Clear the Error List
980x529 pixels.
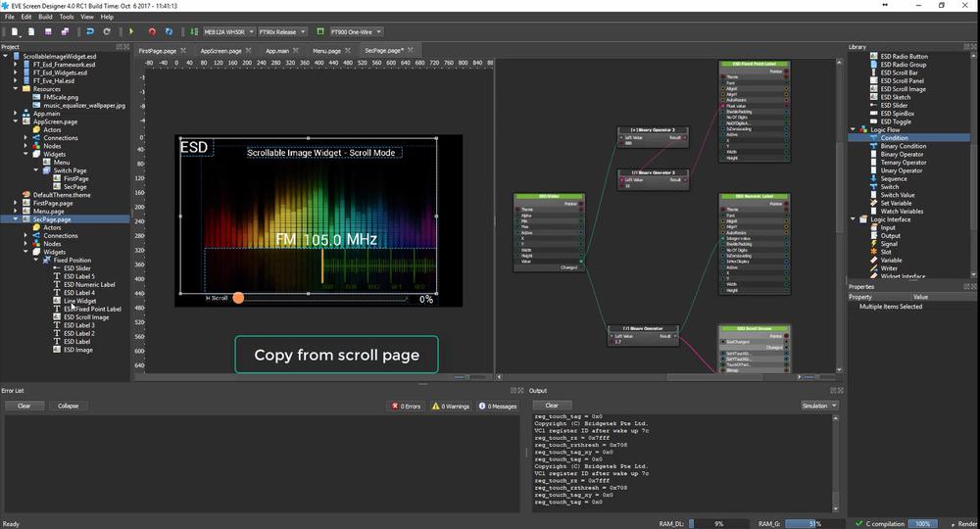24,406
